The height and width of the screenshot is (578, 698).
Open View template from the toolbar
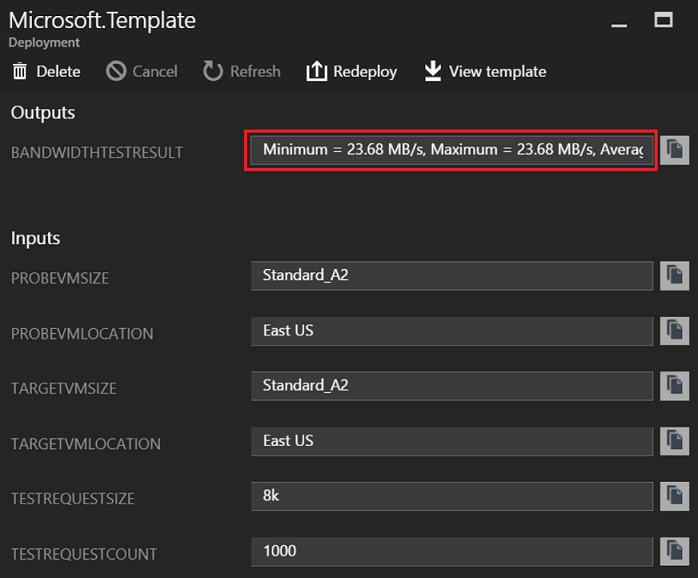485,71
